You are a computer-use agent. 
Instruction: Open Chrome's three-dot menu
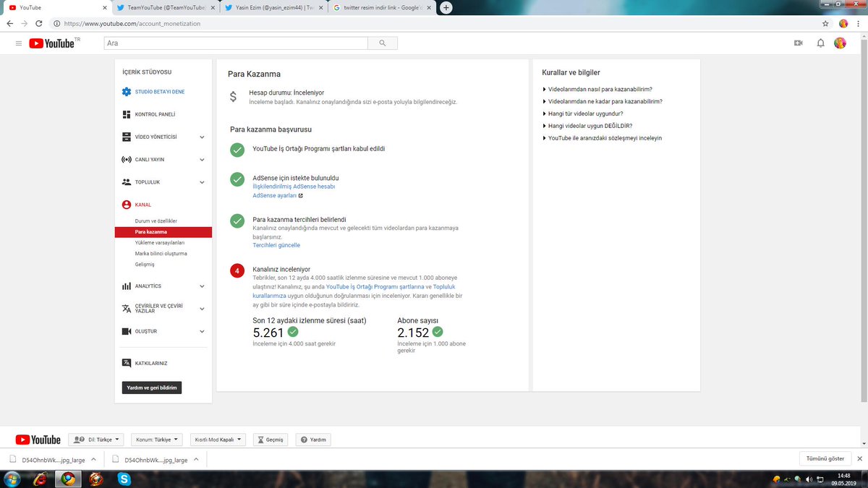tap(859, 23)
